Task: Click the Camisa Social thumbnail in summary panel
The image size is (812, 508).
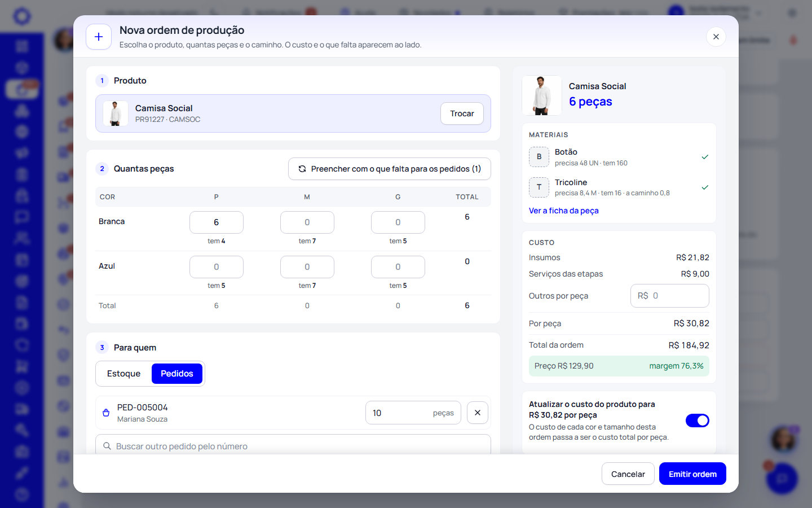Action: 542,95
